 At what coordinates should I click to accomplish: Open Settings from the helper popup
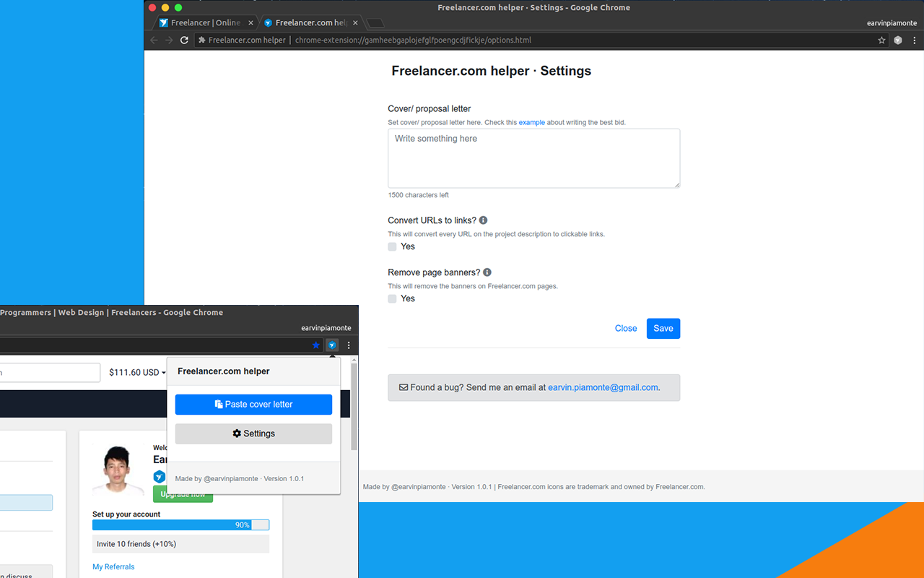[253, 433]
